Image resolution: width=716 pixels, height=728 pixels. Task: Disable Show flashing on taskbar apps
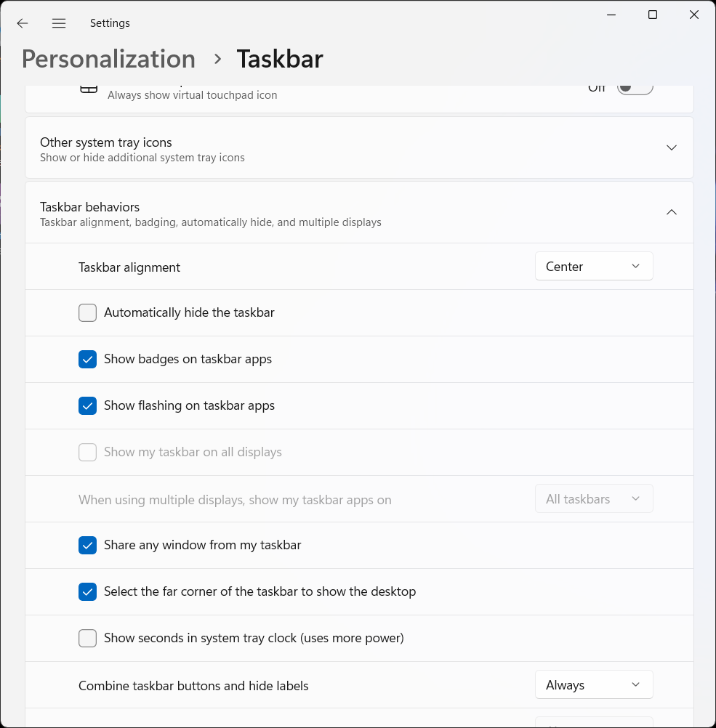point(88,405)
